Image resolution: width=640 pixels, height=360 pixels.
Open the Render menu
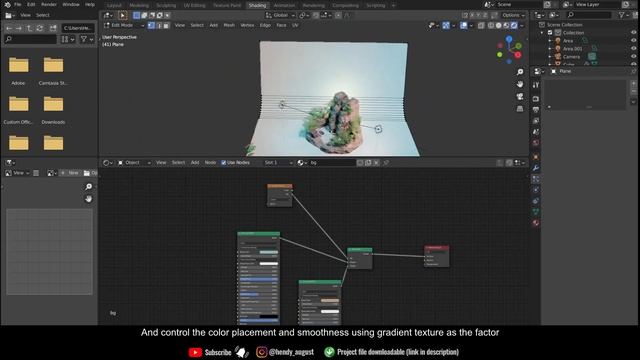click(49, 4)
